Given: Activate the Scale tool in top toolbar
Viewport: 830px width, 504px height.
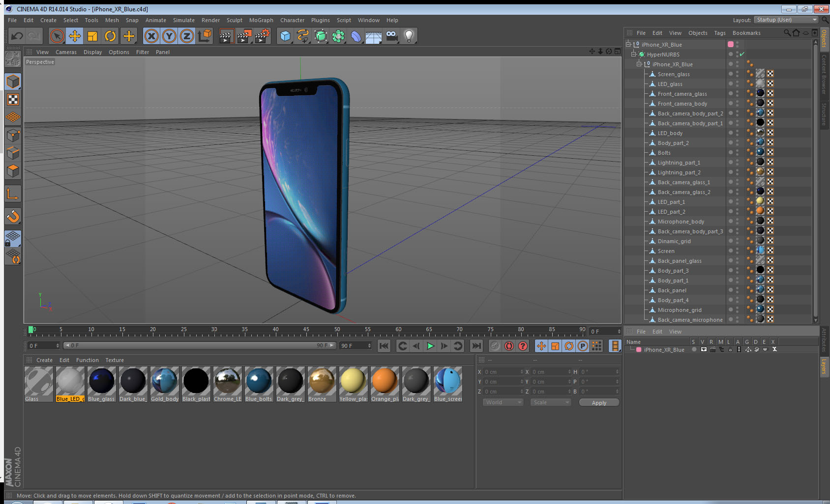Looking at the screenshot, I should (x=92, y=36).
